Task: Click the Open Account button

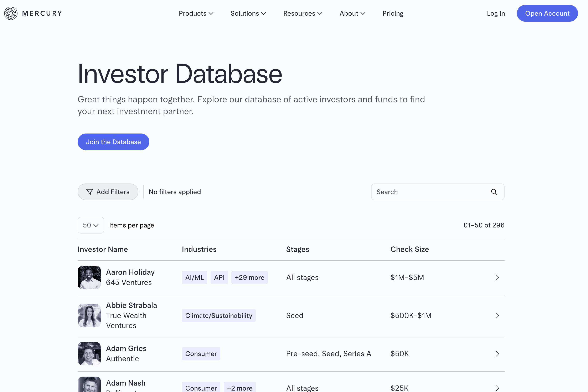Action: (x=547, y=13)
